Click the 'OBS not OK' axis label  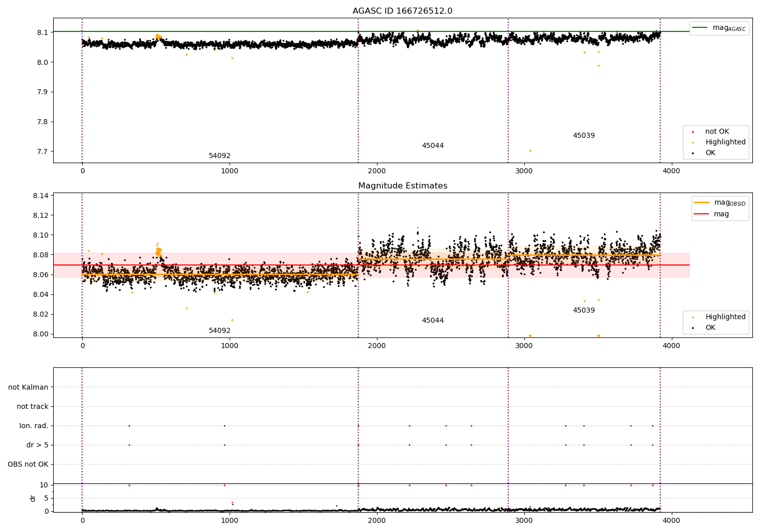[x=28, y=465]
